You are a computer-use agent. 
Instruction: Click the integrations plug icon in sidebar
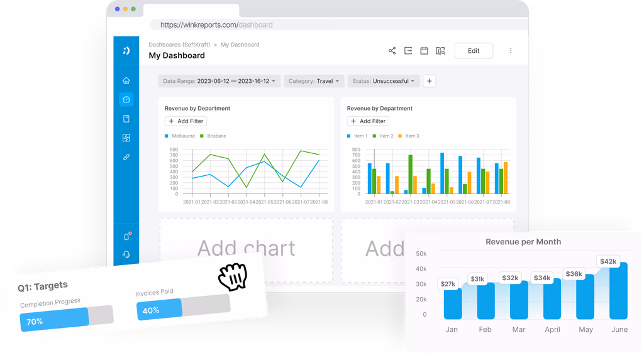(x=126, y=157)
